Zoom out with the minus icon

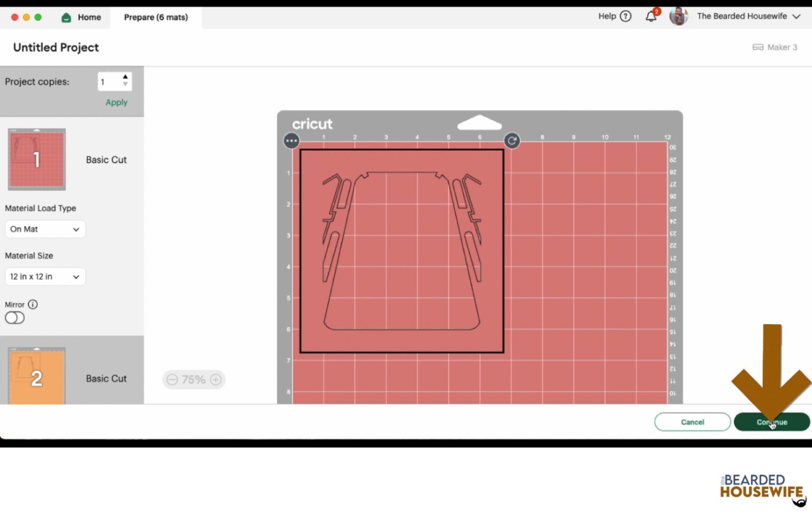(x=172, y=380)
